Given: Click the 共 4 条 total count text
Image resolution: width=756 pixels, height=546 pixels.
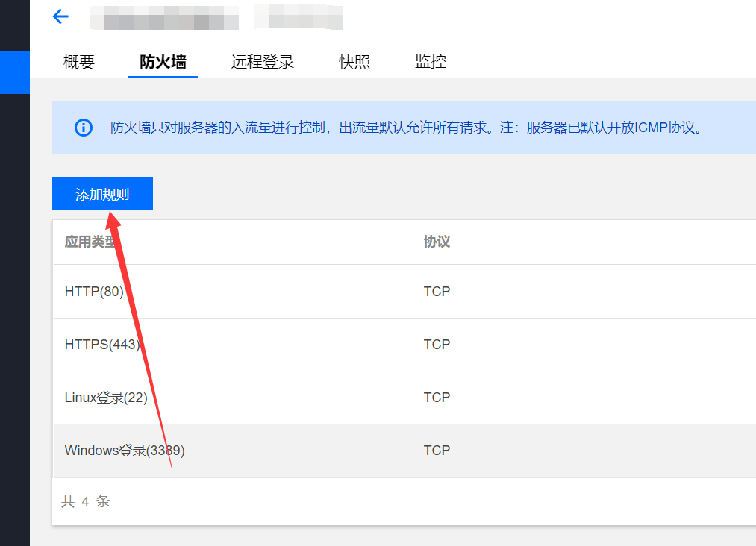Looking at the screenshot, I should pyautogui.click(x=86, y=501).
